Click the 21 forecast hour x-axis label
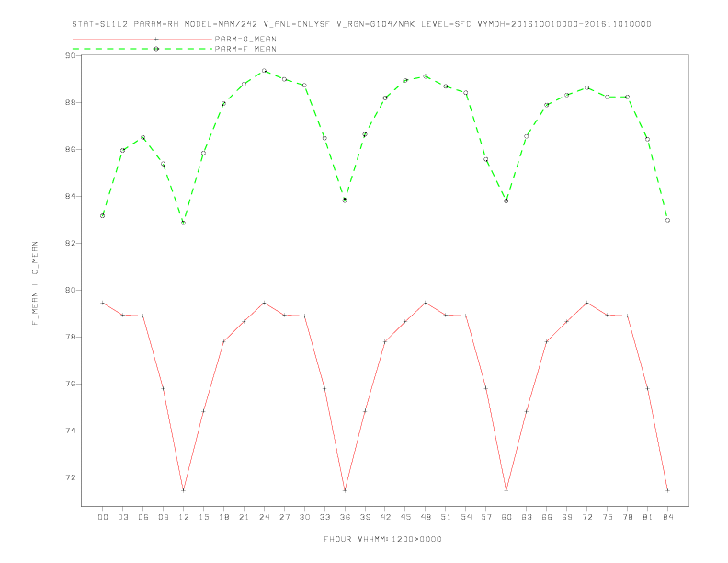This screenshot has height=563, width=728. (244, 517)
